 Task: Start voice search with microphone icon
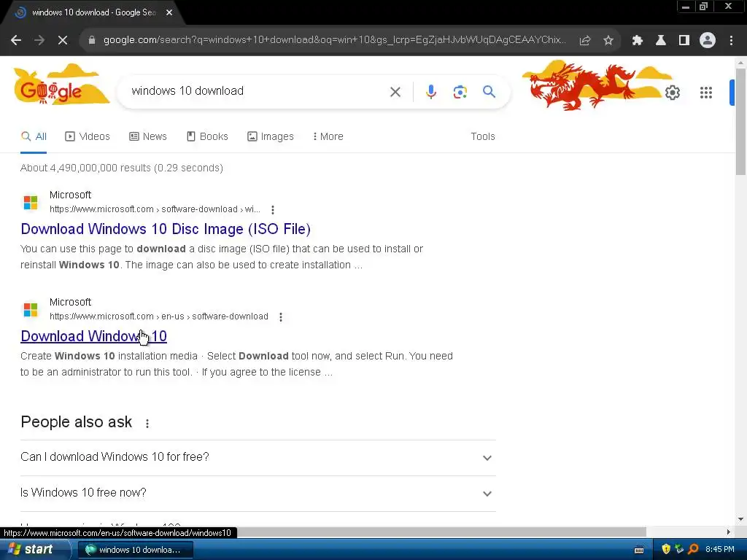pyautogui.click(x=430, y=91)
